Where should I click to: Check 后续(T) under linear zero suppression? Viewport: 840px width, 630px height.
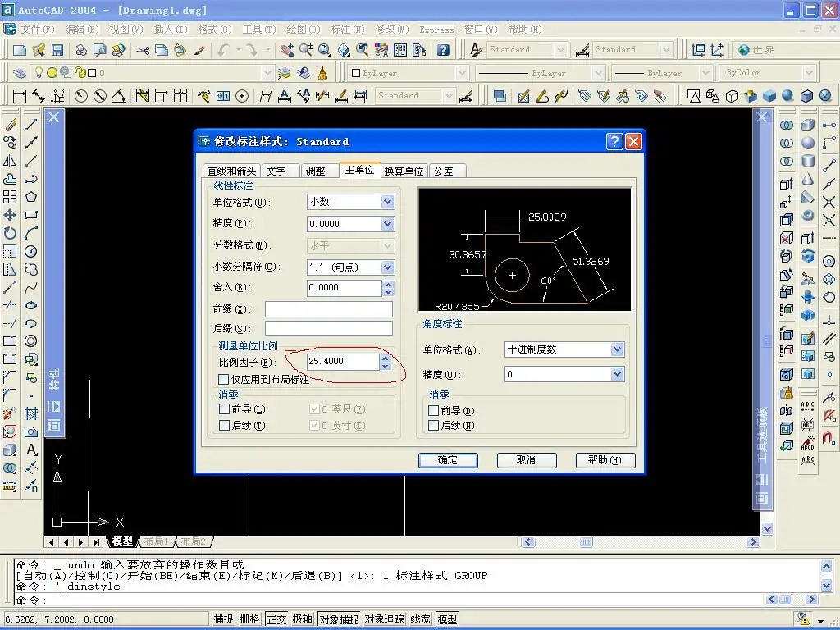pyautogui.click(x=225, y=425)
